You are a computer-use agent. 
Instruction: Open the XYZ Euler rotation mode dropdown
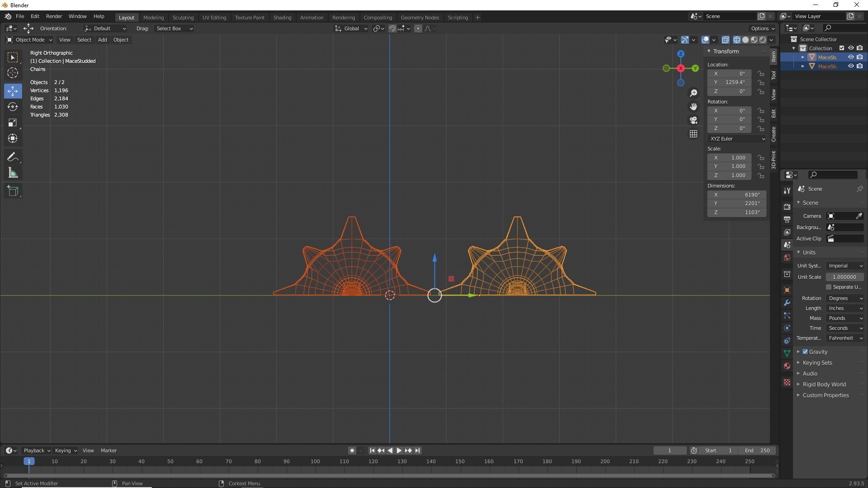tap(736, 139)
